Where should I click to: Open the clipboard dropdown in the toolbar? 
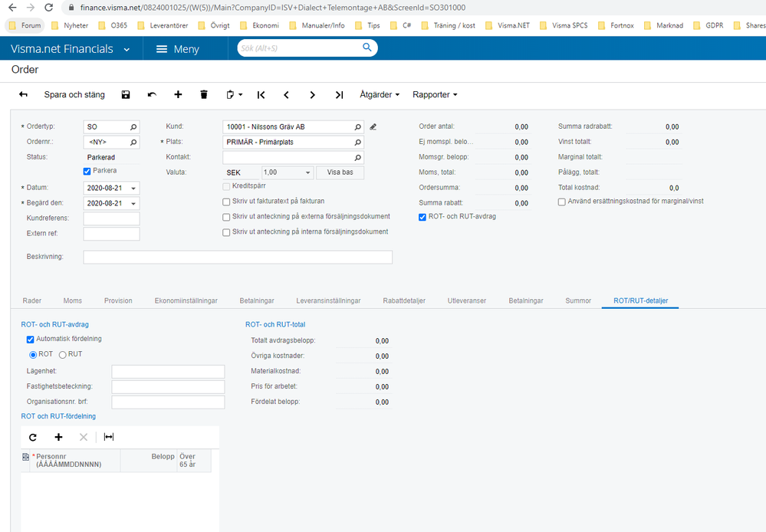[235, 95]
